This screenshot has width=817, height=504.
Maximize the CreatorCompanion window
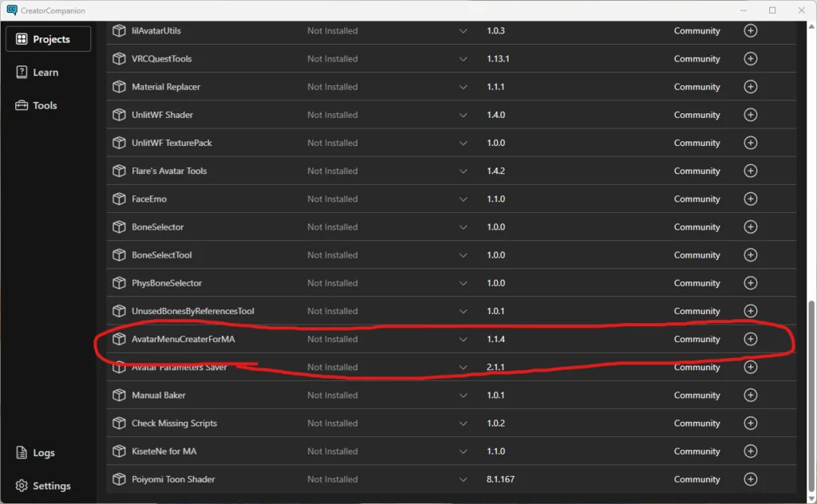tap(772, 10)
